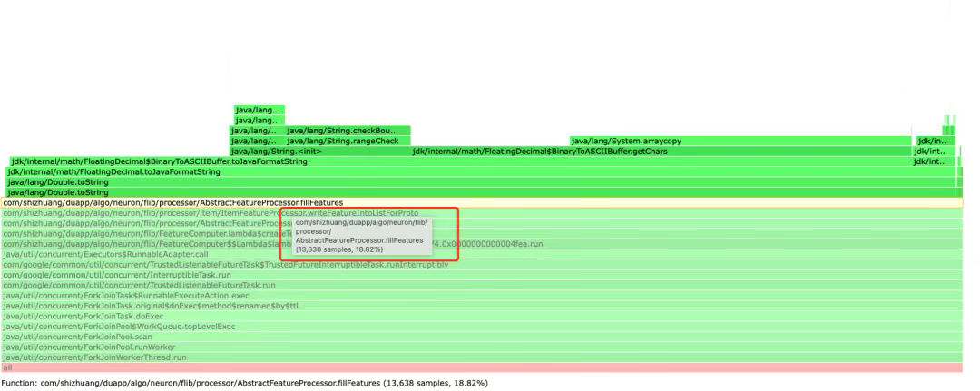Click the TrustedFutureInterruptibleTask.runInterruptibly frame
Viewport: 980px width, 391px height.
point(481,265)
